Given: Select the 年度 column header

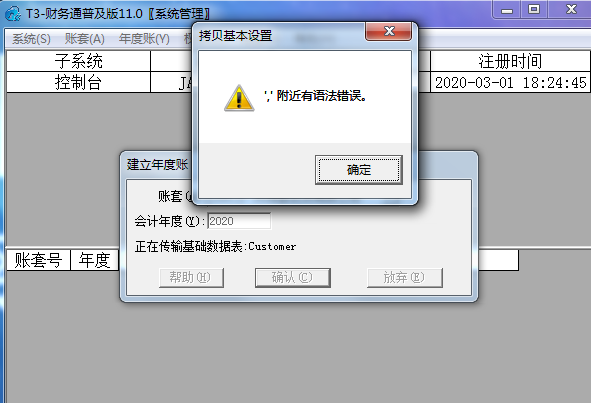Looking at the screenshot, I should (x=95, y=260).
